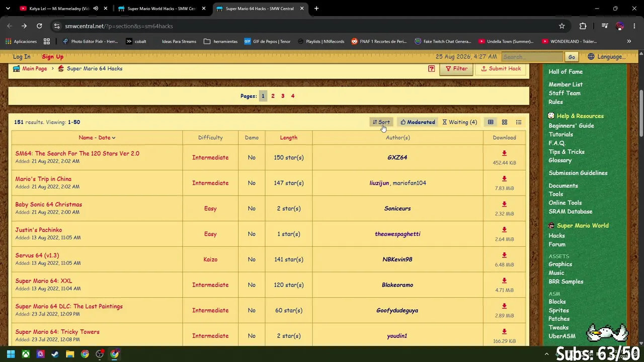Open the tab search dropdown arrow
The width and height of the screenshot is (644, 362).
[x=8, y=9]
